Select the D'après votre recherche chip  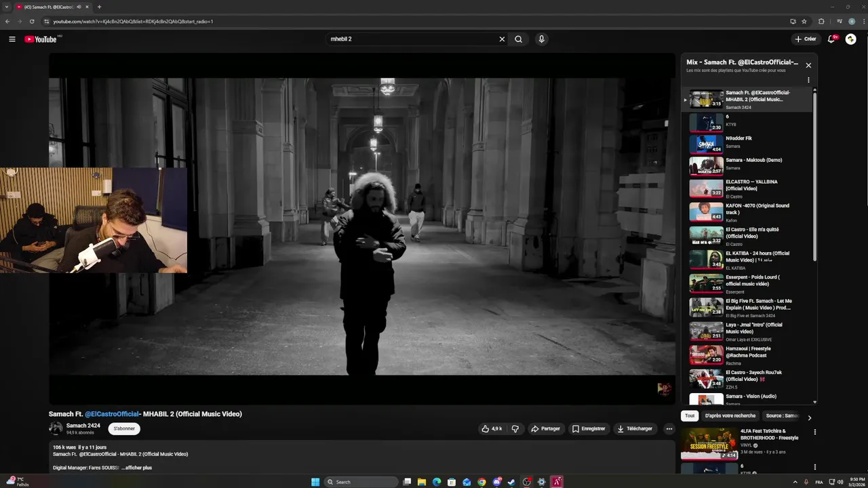[730, 415]
